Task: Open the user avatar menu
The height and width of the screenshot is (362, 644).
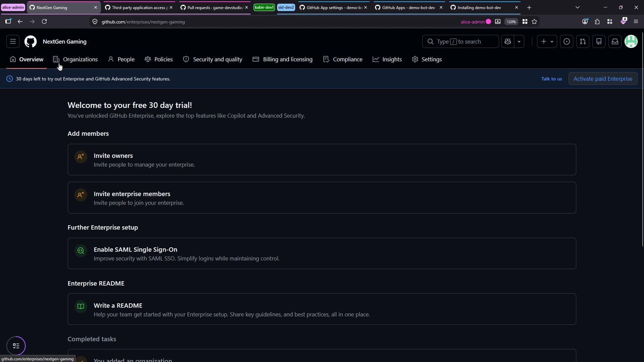Action: pos(631,42)
